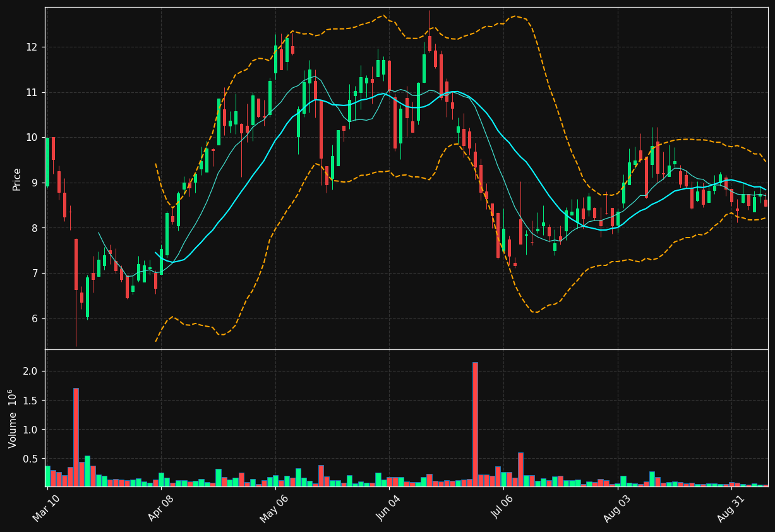775x532 pixels.
Task: Click the price tick labeled 7
Action: (35, 274)
